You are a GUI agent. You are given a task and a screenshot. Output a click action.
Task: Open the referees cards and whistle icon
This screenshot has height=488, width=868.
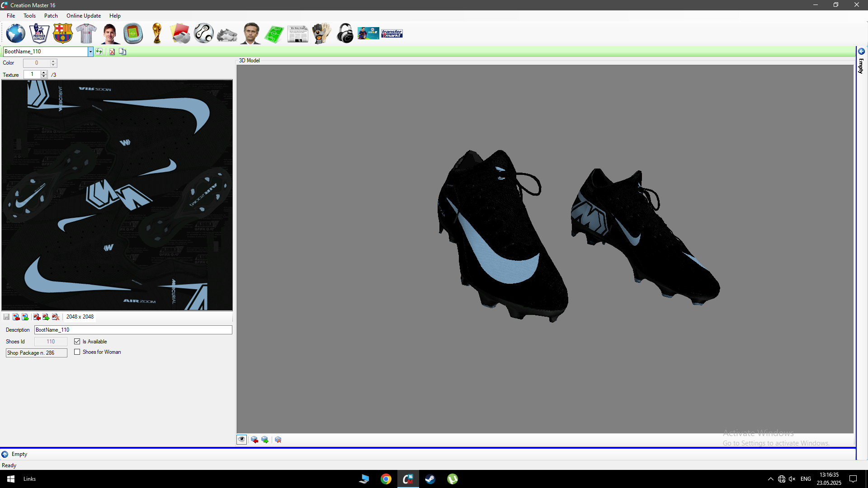coord(180,33)
